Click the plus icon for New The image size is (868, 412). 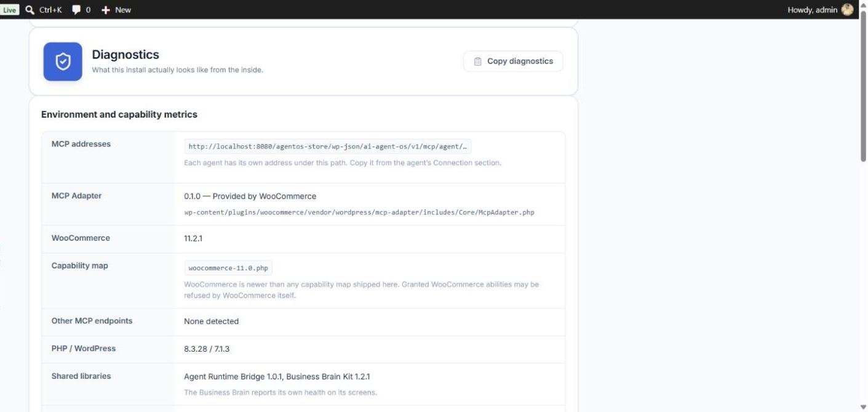tap(106, 10)
